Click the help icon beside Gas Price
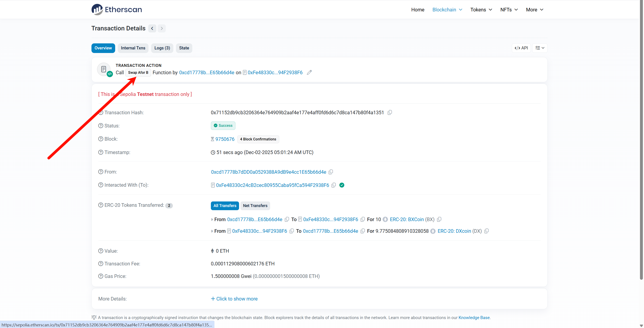The height and width of the screenshot is (328, 644). tap(100, 276)
